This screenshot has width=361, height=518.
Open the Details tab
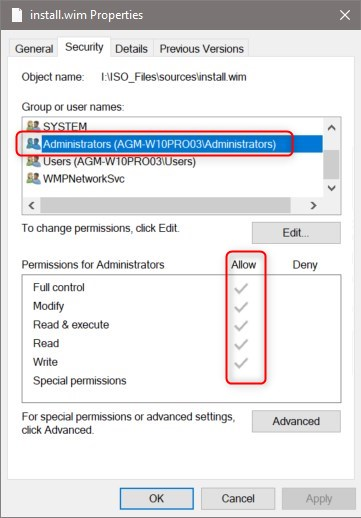click(131, 49)
